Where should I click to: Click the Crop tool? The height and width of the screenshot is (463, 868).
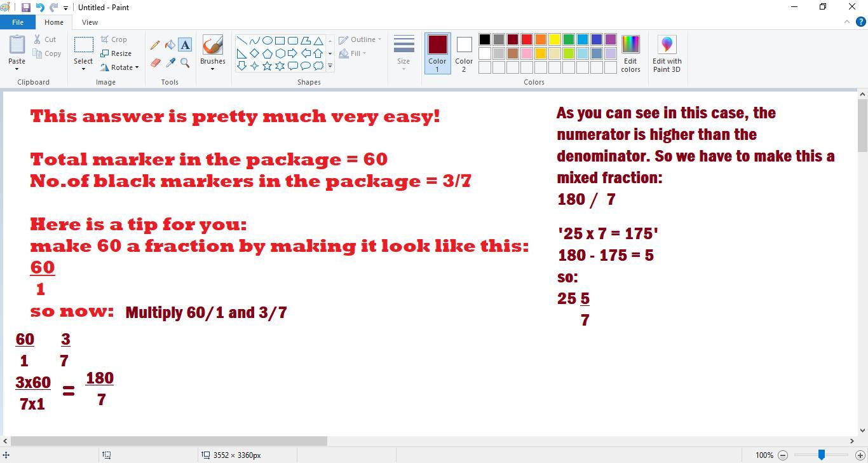114,39
